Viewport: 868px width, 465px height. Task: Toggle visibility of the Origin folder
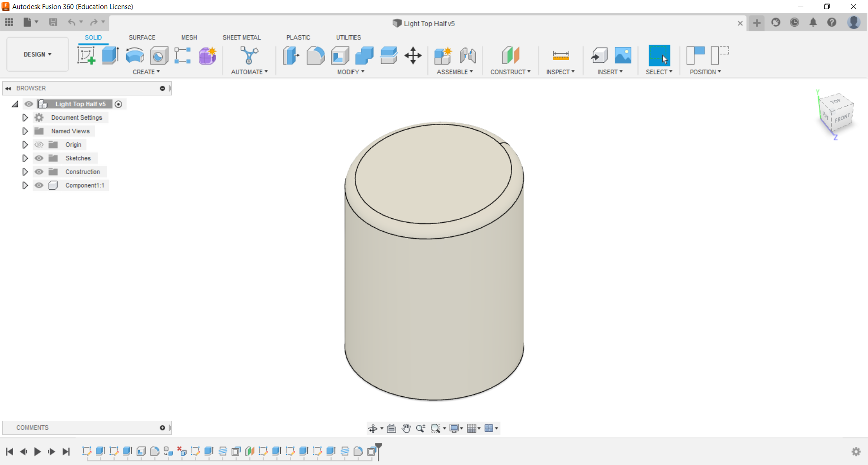click(x=39, y=145)
